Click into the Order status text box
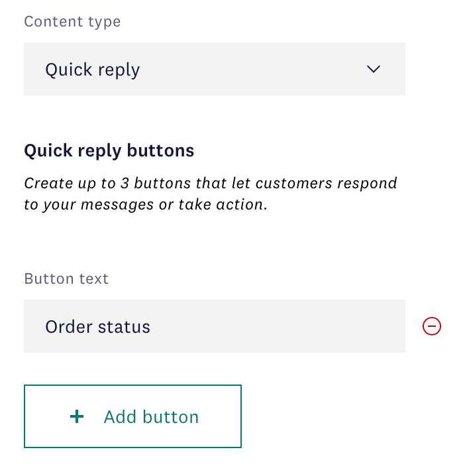 tap(215, 326)
